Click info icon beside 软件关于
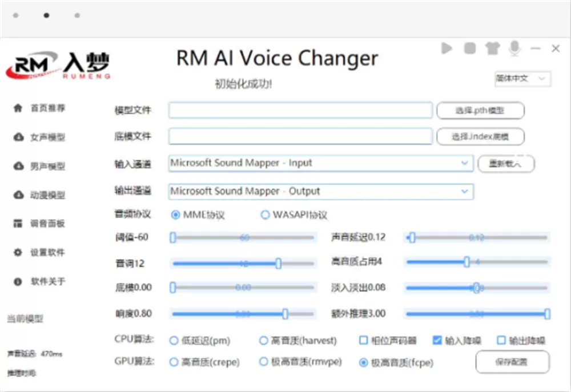Viewport: 571px width, 392px height. point(18,281)
